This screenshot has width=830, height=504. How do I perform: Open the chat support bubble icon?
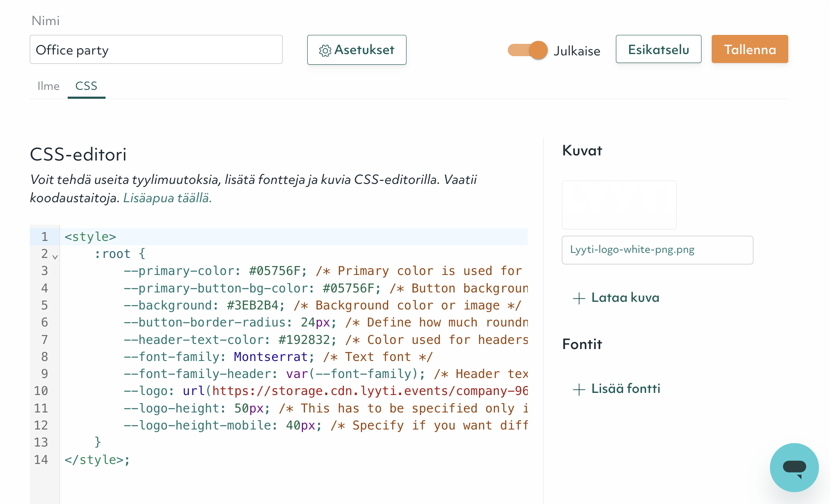794,467
